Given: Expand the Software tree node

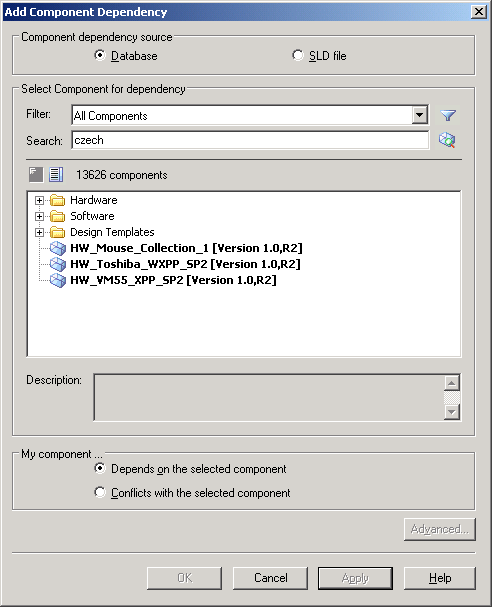Looking at the screenshot, I should pos(39,216).
